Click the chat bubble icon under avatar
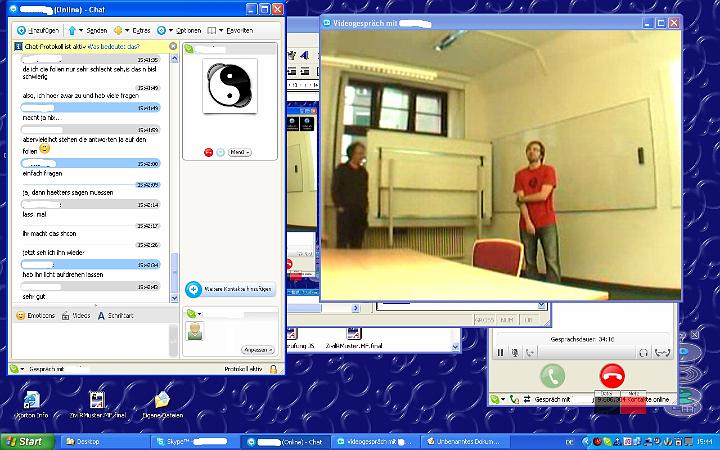 point(220,152)
